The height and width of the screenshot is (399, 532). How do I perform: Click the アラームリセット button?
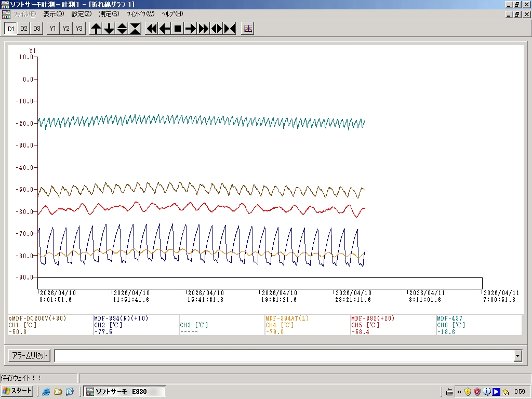point(29,356)
